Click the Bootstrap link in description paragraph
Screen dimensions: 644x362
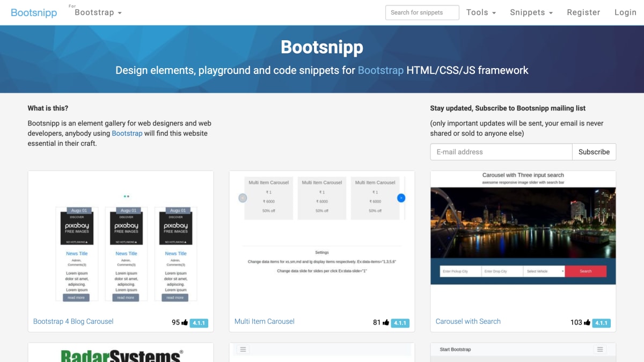127,133
